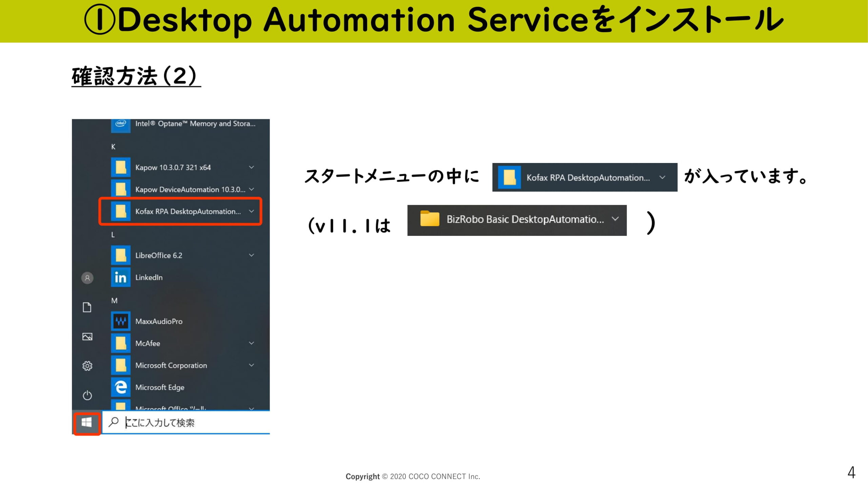
Task: Click the Microsoft Corporation folder icon
Action: click(121, 365)
